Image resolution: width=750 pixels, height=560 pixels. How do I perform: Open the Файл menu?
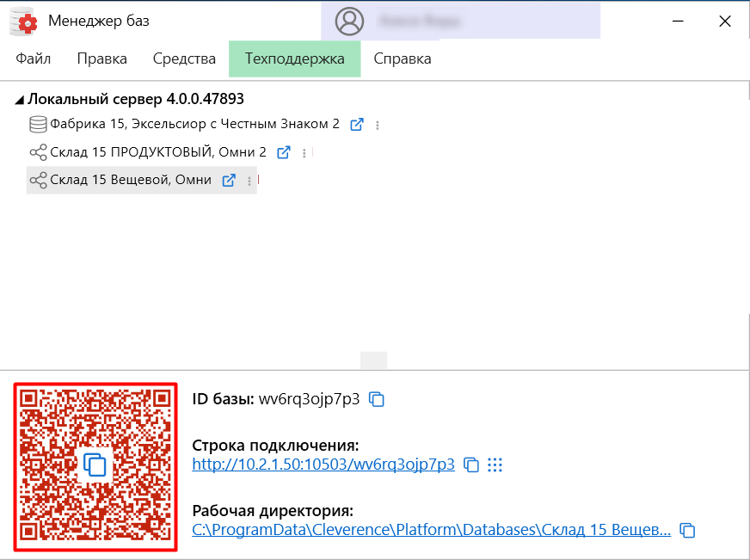[32, 58]
